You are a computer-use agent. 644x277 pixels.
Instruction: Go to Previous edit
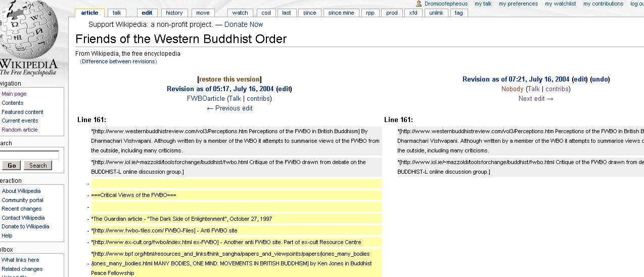229,108
